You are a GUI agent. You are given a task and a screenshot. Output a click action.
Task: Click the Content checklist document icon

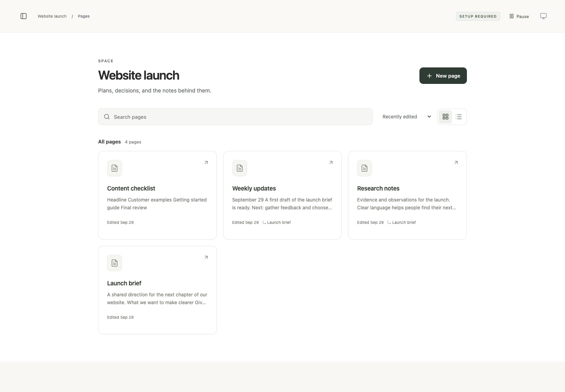coord(115,168)
